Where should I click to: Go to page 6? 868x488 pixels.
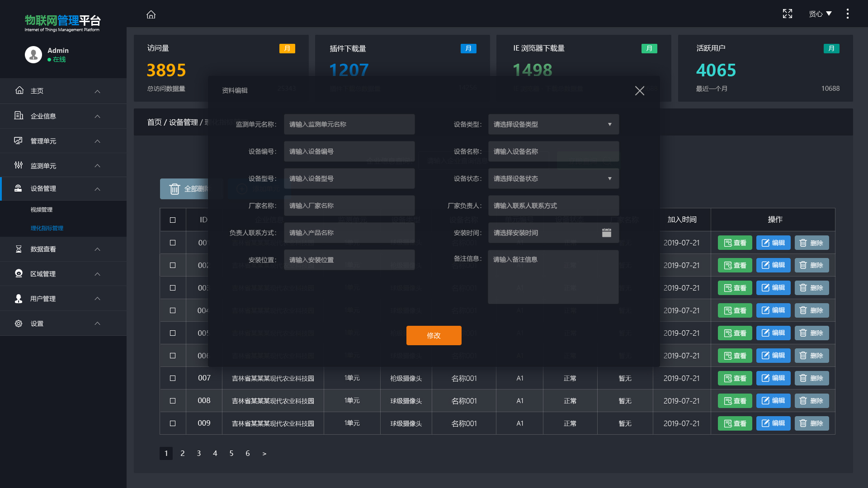248,453
